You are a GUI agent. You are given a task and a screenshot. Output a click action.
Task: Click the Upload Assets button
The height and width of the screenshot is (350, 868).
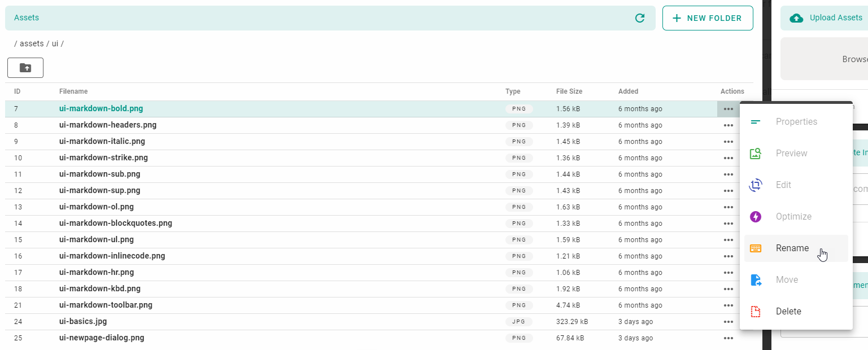830,18
